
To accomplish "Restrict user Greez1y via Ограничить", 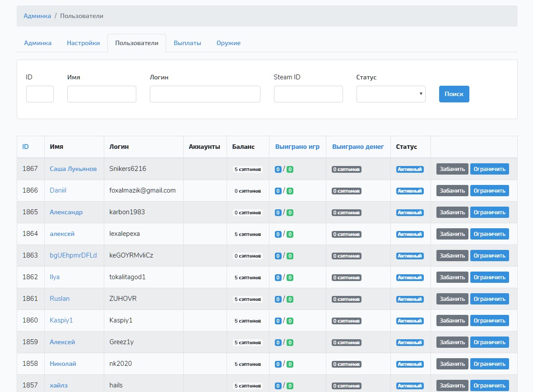I will 490,342.
